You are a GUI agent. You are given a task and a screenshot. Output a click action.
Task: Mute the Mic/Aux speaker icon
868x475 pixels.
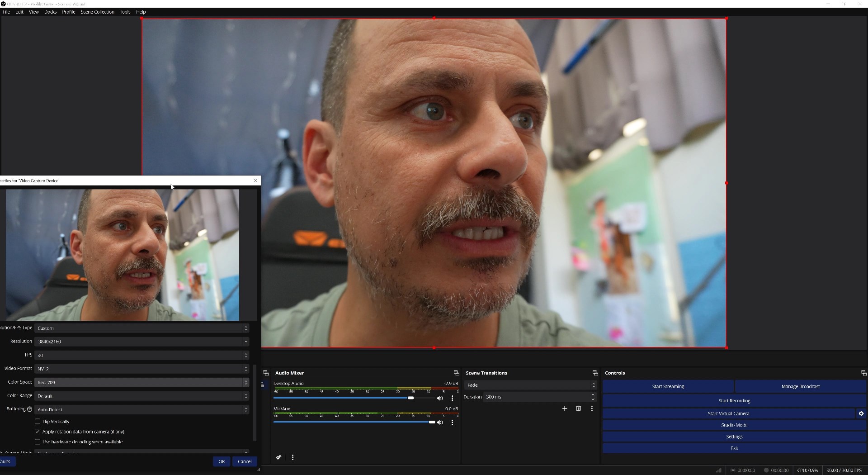439,423
